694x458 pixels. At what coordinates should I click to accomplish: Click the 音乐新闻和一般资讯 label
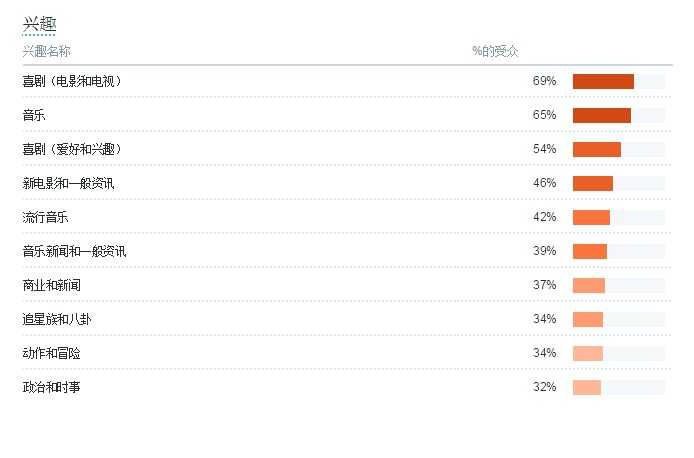click(x=74, y=251)
